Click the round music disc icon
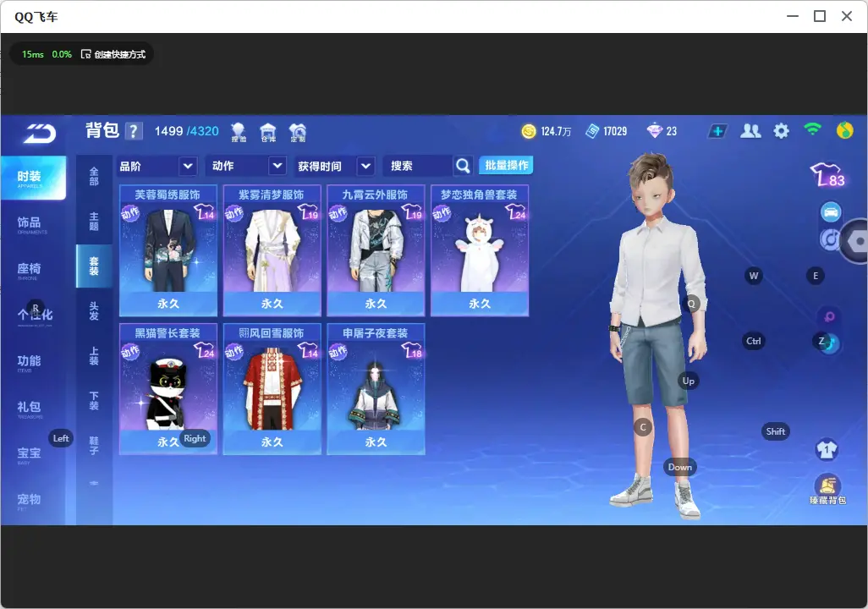 point(829,239)
